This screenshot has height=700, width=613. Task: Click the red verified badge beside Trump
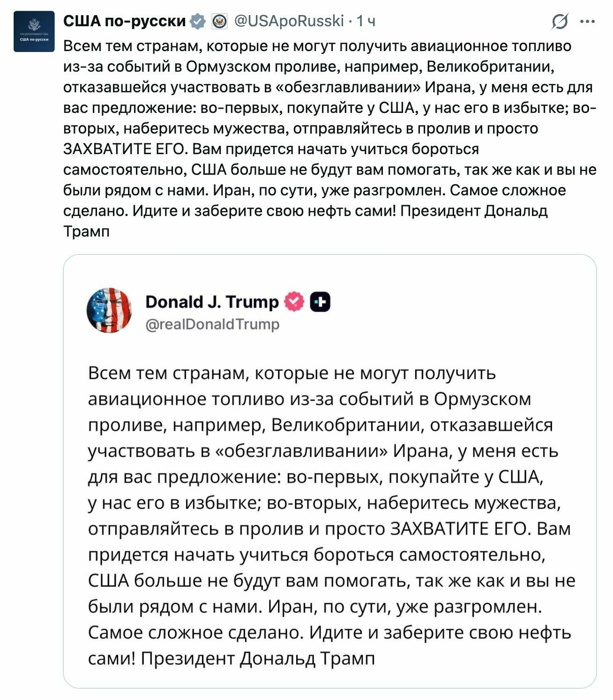click(x=295, y=302)
